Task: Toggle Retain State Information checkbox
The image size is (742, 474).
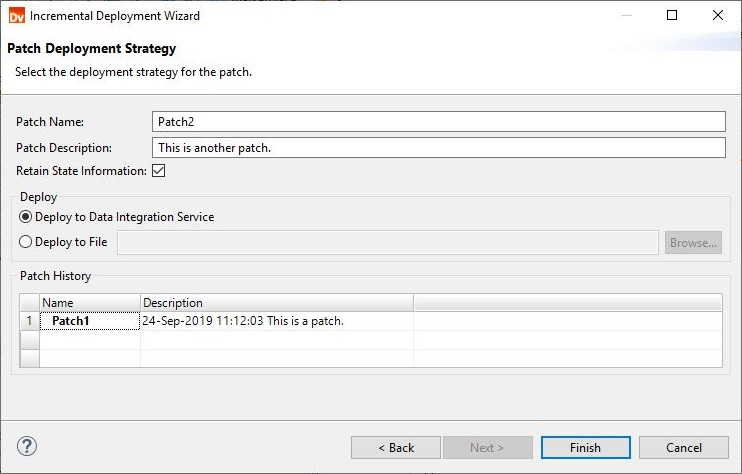Action: click(159, 171)
